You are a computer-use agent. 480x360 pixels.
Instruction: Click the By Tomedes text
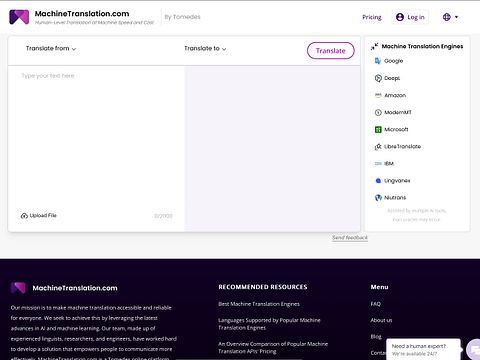[x=182, y=17]
